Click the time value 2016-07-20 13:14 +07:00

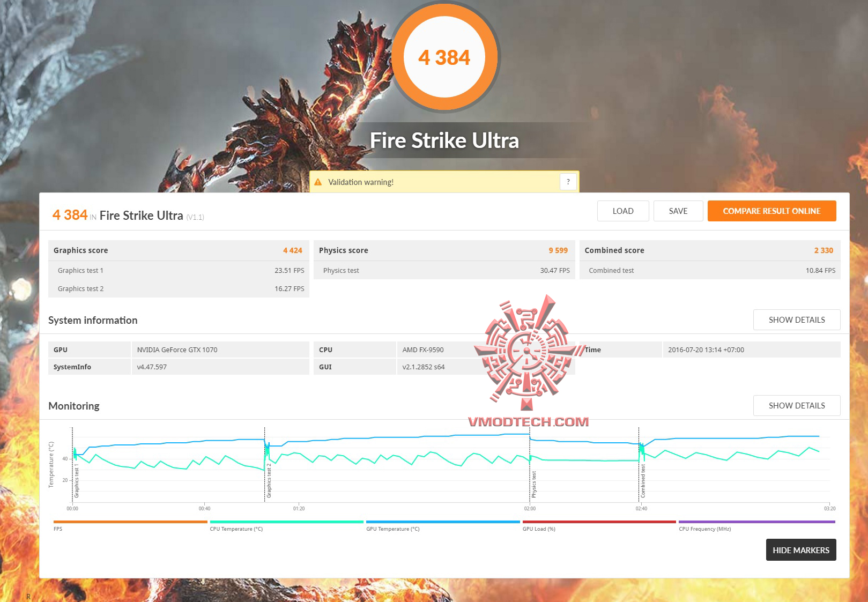(706, 350)
